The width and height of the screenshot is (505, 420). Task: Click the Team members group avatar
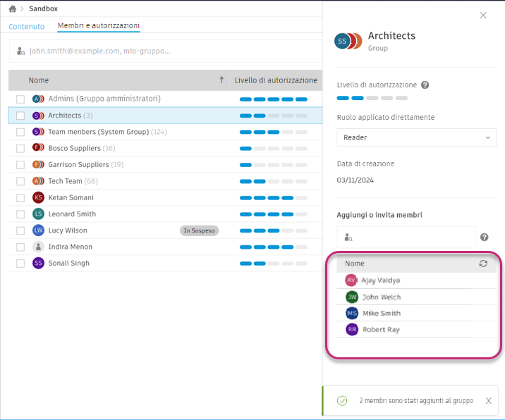38,132
